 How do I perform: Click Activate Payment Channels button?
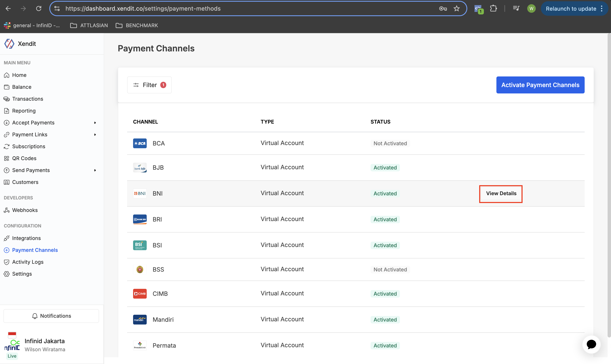tap(540, 85)
